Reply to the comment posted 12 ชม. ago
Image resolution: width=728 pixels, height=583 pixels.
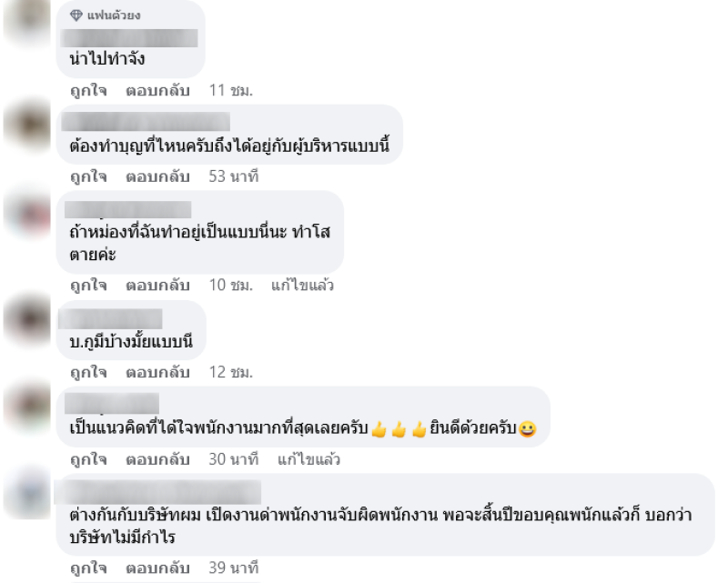157,372
